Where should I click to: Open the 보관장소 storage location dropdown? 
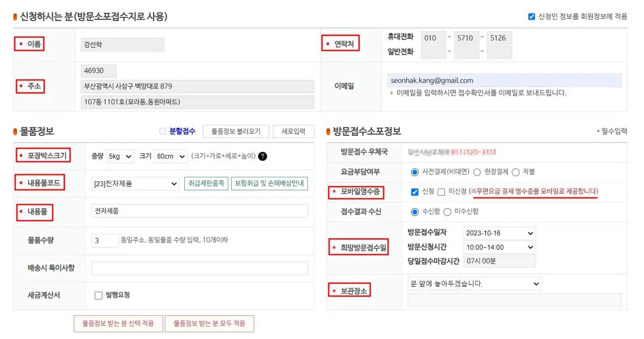(x=474, y=284)
